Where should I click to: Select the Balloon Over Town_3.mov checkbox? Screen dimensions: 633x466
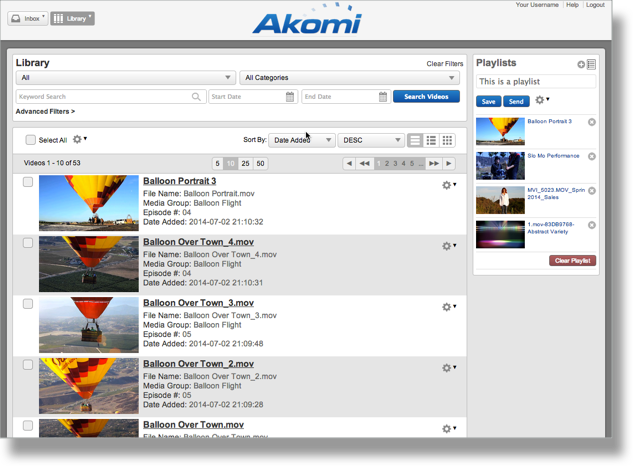(28, 304)
